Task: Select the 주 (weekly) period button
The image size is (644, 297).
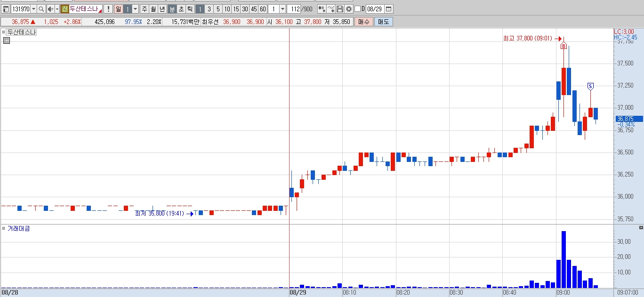Action: coord(144,9)
